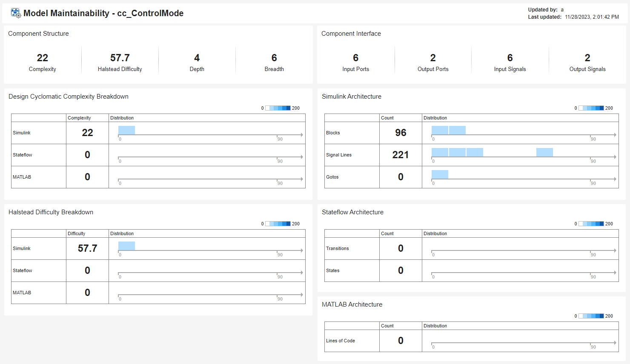Select the Output Signals metric

[587, 58]
